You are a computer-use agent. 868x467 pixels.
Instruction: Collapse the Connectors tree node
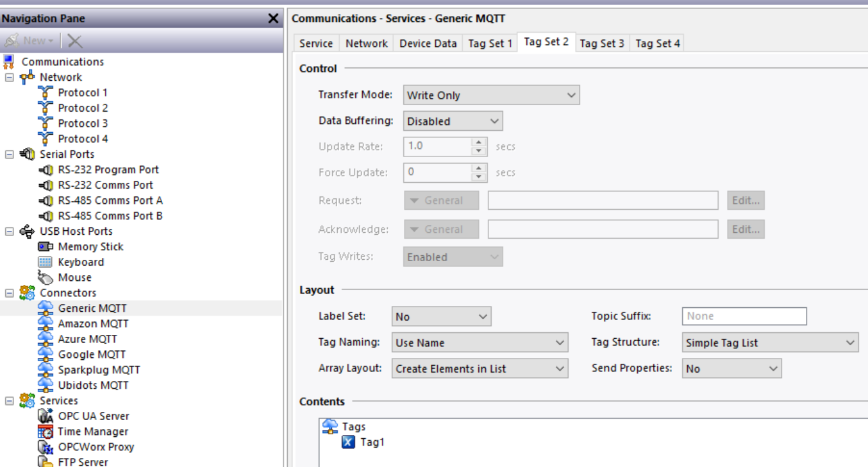10,293
